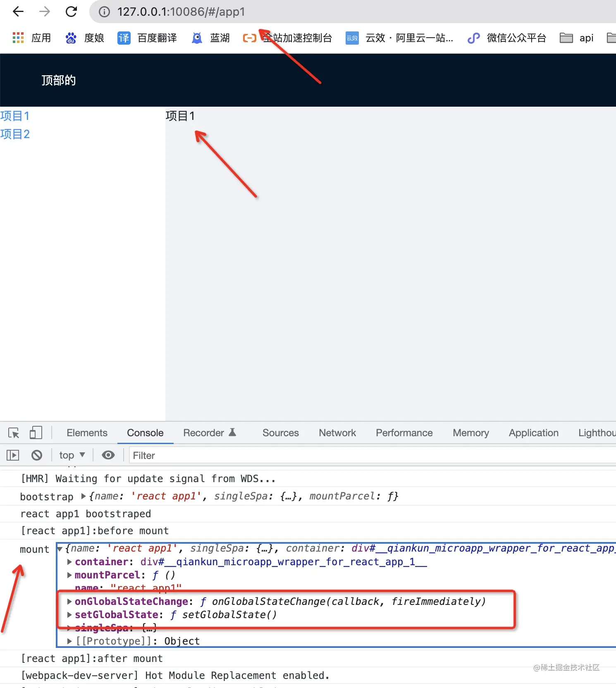Switch to the Performance tab
This screenshot has width=616, height=688.
(404, 433)
